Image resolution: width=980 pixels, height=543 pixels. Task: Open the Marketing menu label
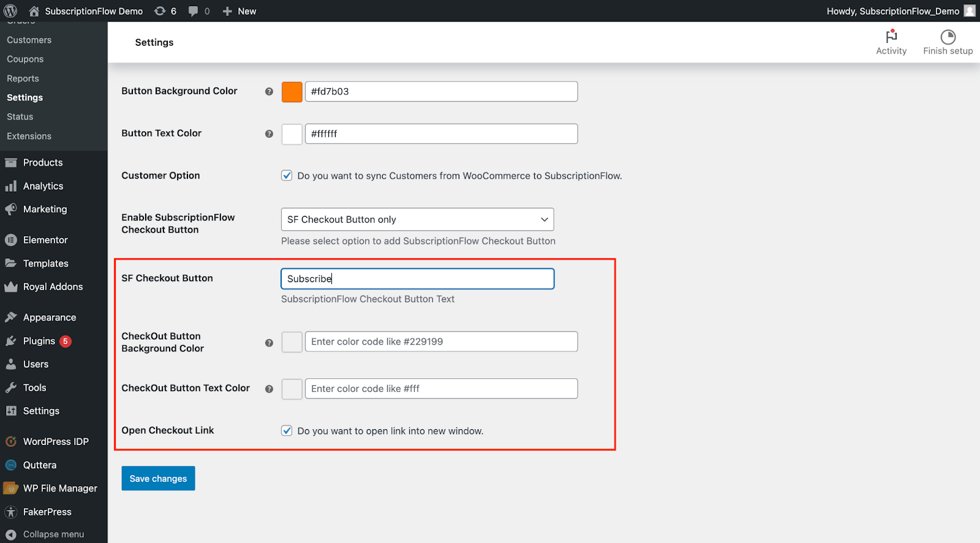point(45,209)
